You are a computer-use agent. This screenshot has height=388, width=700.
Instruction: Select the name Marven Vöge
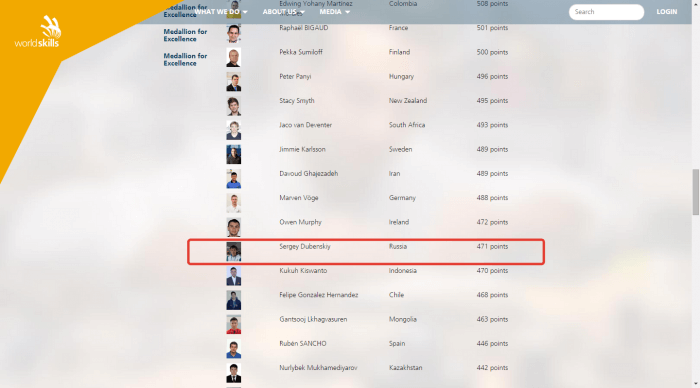299,198
